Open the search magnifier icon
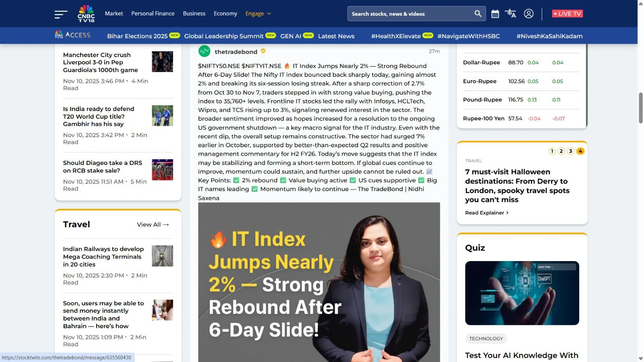Viewport: 644px width, 362px height. [x=477, y=13]
